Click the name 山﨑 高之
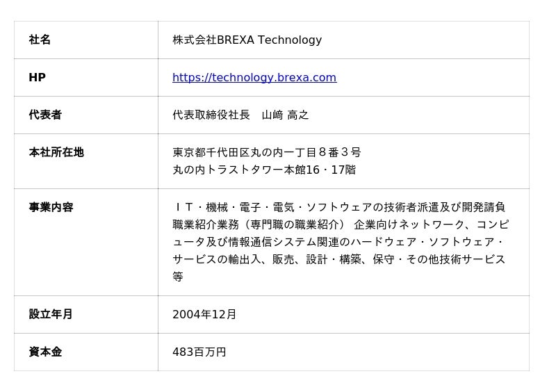The image size is (556, 392). tap(285, 115)
